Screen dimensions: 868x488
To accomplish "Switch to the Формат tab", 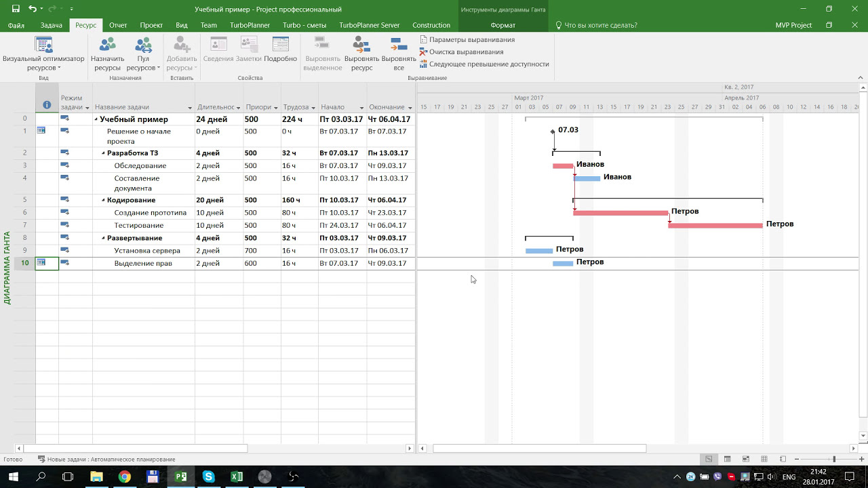I will point(503,25).
